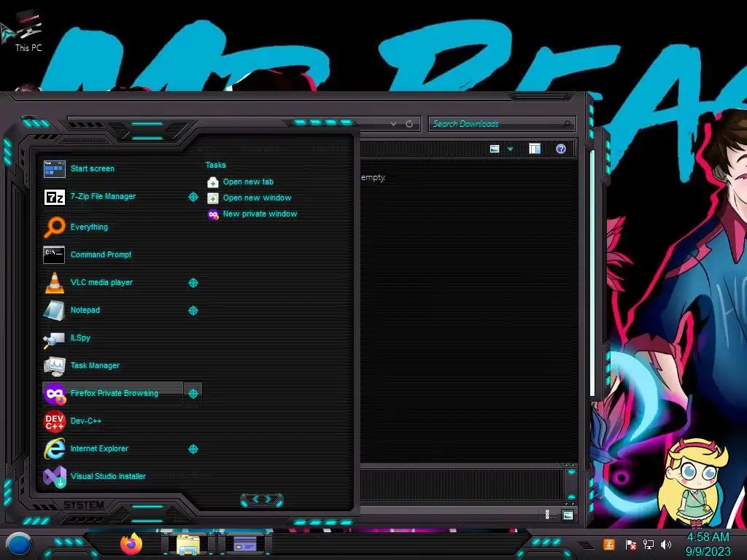The height and width of the screenshot is (560, 747).
Task: Expand Notepad jump list
Action: point(193,311)
